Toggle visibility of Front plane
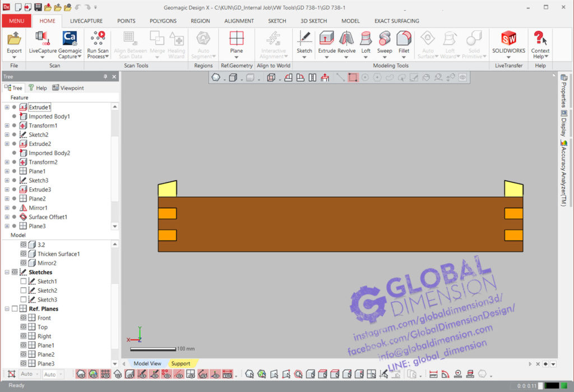Image resolution: width=574 pixels, height=392 pixels. (x=24, y=317)
